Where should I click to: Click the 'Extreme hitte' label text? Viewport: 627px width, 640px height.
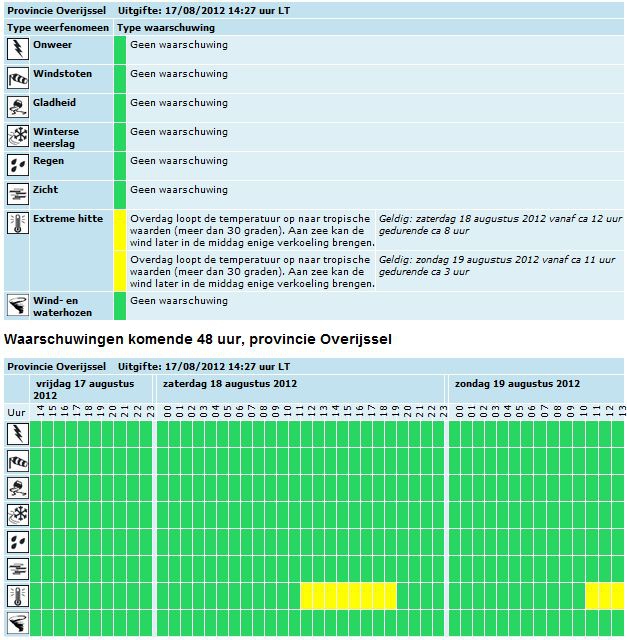tap(68, 219)
